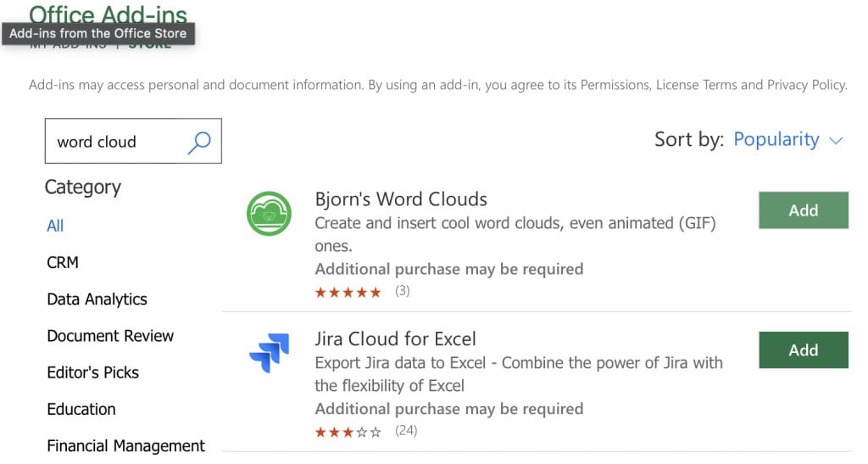Viewport: 868px width, 464px height.
Task: Add the Jira Cloud for Excel add-in
Action: point(803,350)
